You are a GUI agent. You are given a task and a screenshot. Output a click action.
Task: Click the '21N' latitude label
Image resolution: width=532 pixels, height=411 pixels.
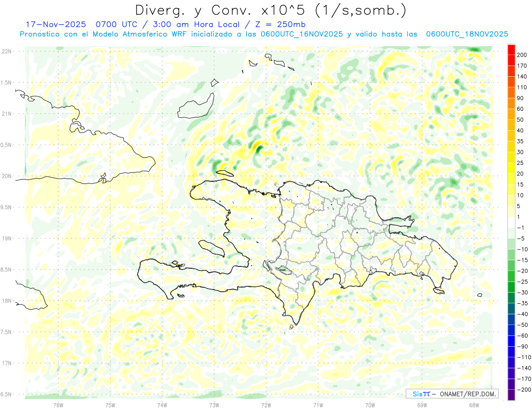(7, 114)
